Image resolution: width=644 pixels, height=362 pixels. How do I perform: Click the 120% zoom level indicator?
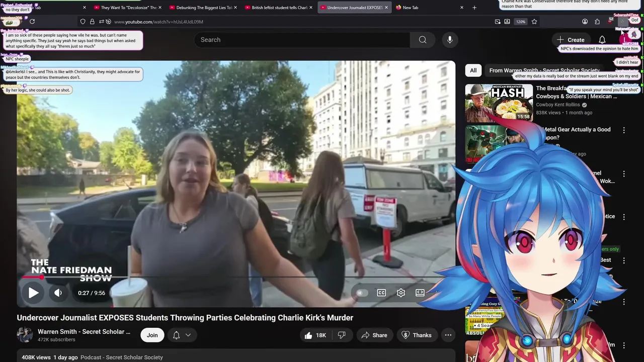(x=521, y=22)
